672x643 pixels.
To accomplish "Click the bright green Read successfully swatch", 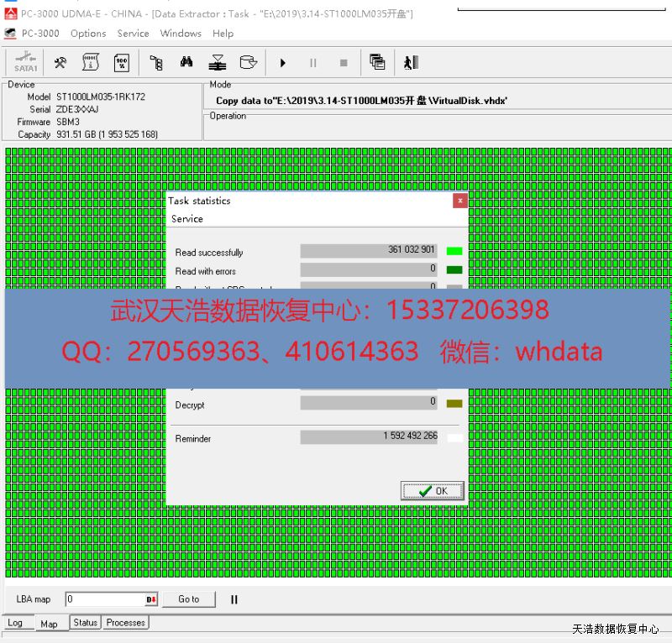I will pos(454,251).
